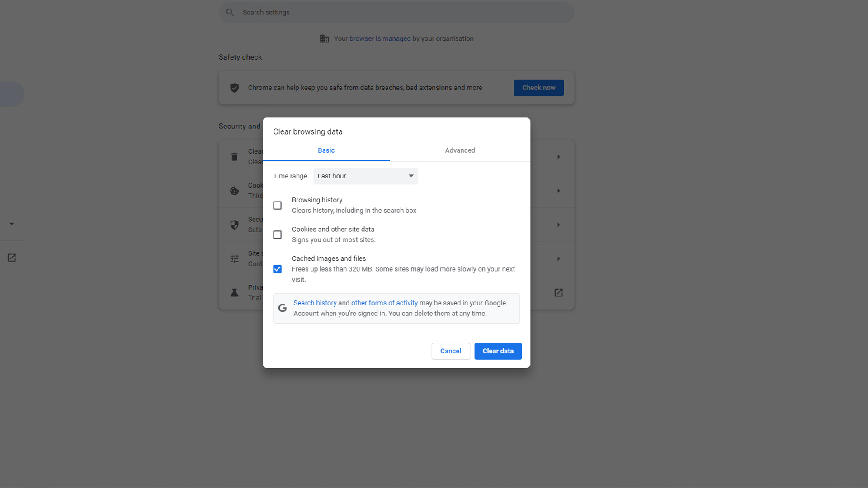
Task: Click the 'Safety check' heading
Action: pos(240,57)
